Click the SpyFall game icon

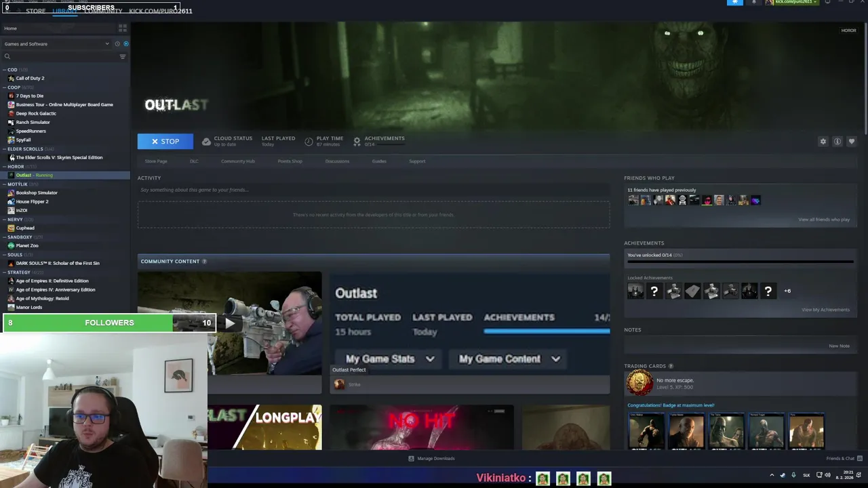[x=11, y=140]
